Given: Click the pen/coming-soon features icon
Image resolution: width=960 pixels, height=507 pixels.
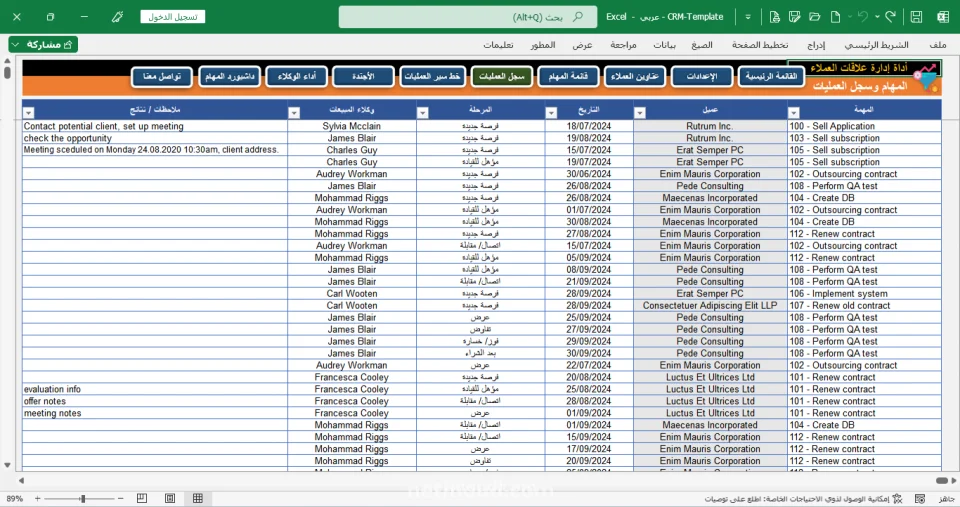Looking at the screenshot, I should pos(118,17).
